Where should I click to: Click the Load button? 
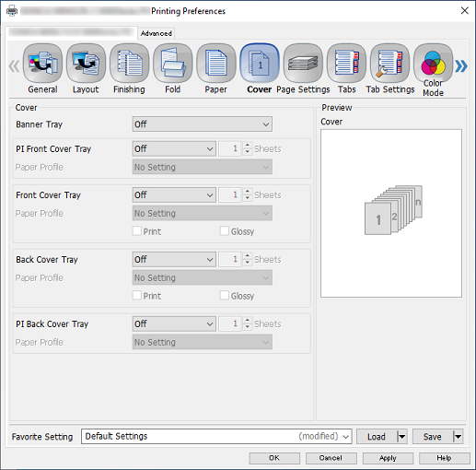(377, 437)
